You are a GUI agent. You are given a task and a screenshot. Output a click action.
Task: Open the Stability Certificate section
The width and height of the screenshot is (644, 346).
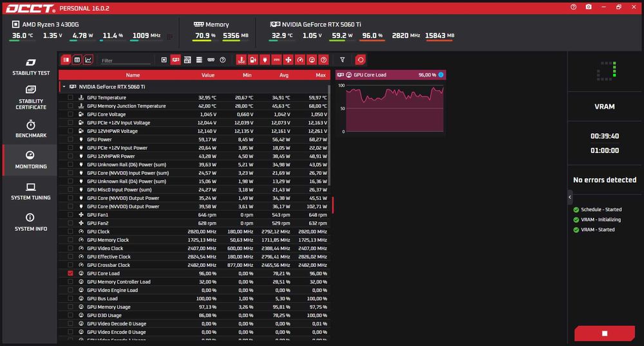pos(31,98)
